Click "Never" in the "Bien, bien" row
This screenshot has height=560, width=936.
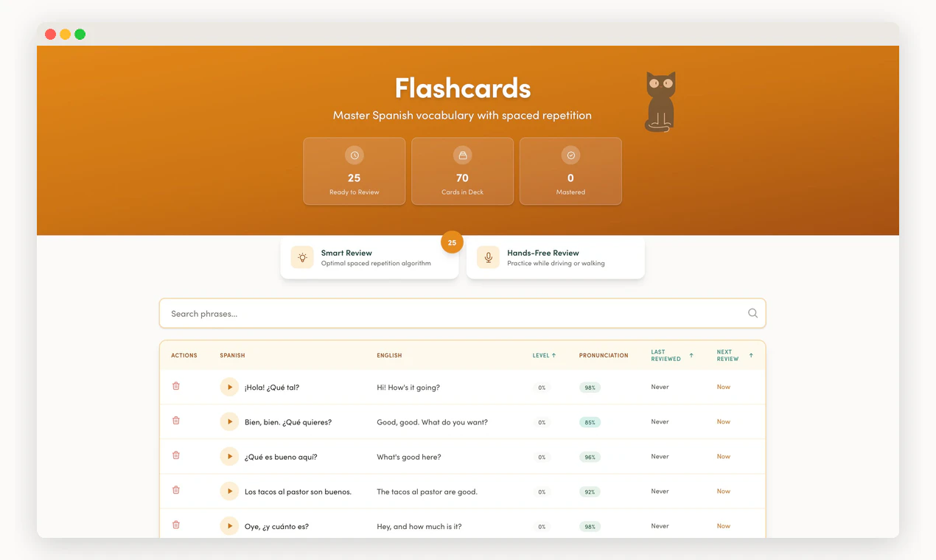click(x=660, y=421)
